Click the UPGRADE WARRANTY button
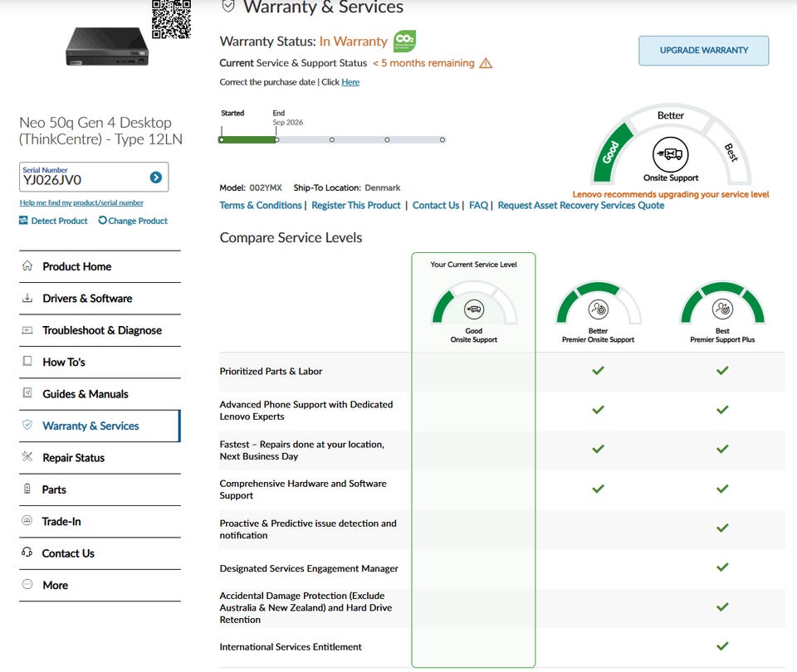 pos(703,51)
